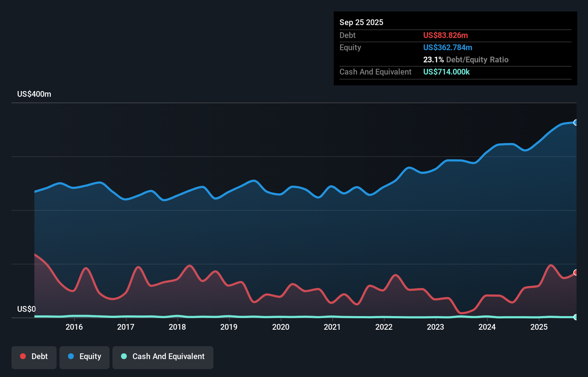Select the 2022 x-axis label
This screenshot has height=377, width=588.
point(384,327)
